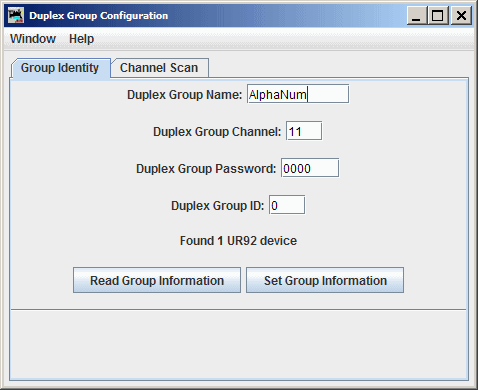478x390 pixels.
Task: Click the 'Duplex Group Password:' label
Action: tap(206, 169)
